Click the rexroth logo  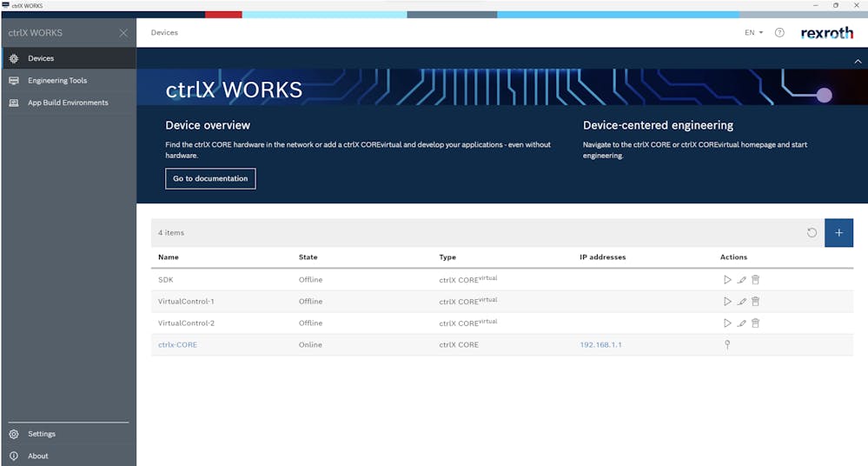coord(827,33)
